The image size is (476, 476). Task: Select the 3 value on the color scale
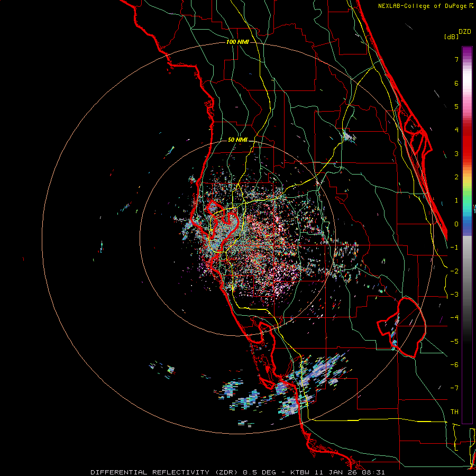point(456,153)
